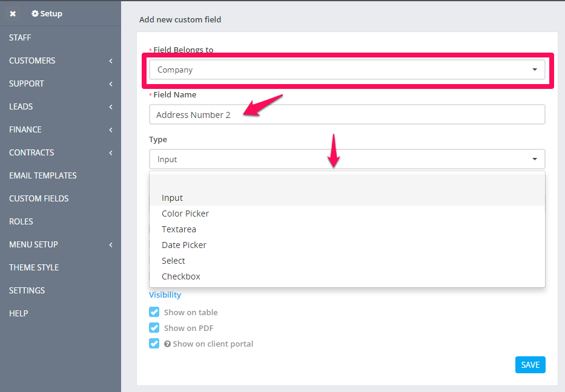Viewport: 565px width, 392px height.
Task: Click the Field Name input box
Action: tap(347, 114)
